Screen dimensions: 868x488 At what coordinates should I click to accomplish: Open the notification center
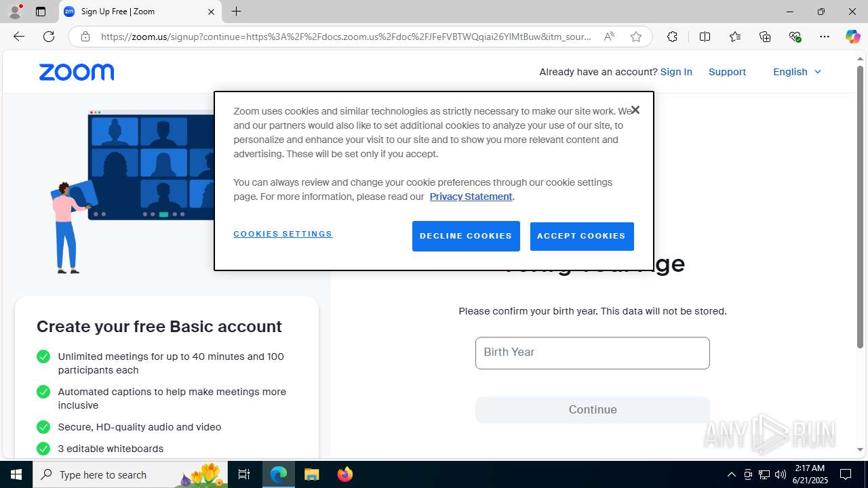tap(846, 474)
